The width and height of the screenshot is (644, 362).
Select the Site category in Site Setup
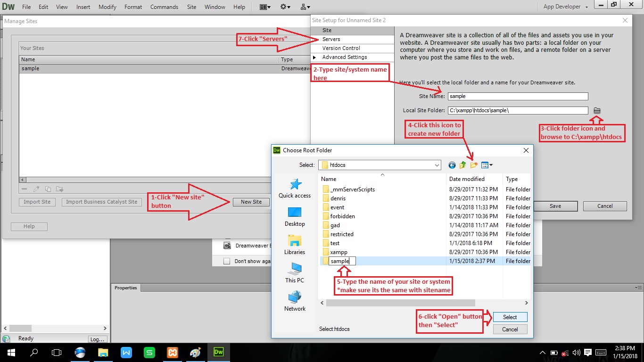coord(352,30)
